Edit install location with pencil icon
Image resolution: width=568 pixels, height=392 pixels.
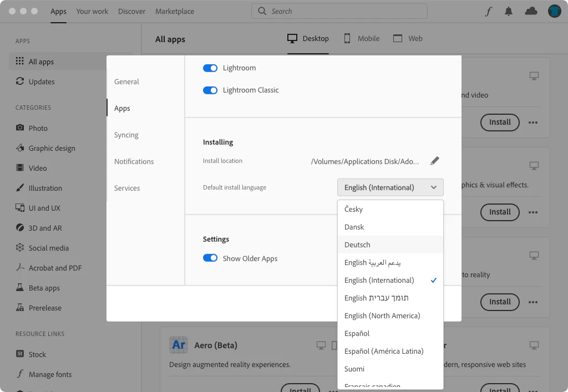point(435,161)
